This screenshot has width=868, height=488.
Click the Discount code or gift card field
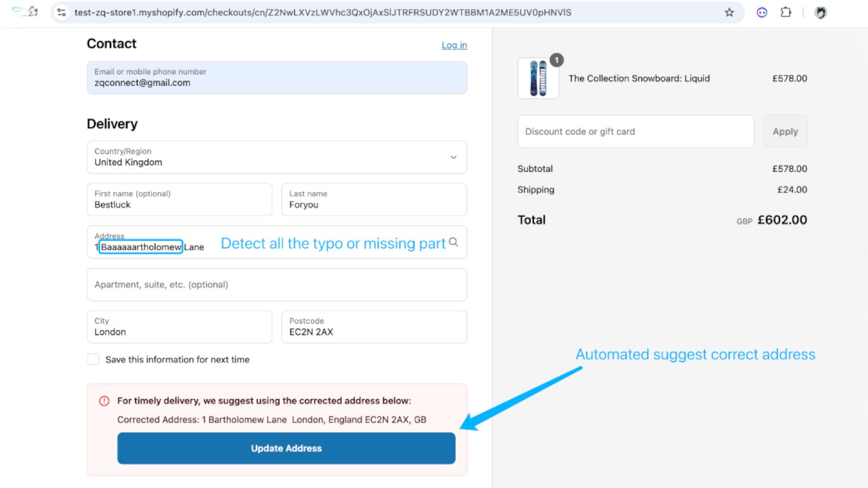[x=635, y=131]
